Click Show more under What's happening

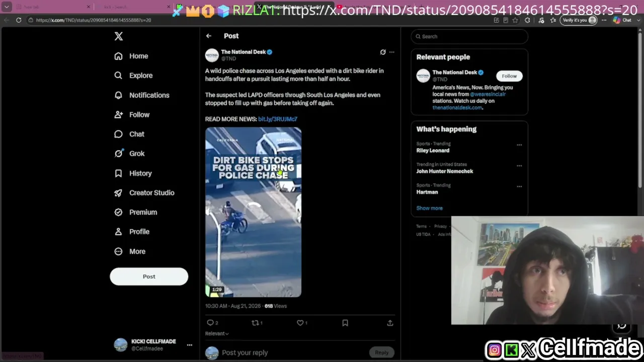point(429,208)
